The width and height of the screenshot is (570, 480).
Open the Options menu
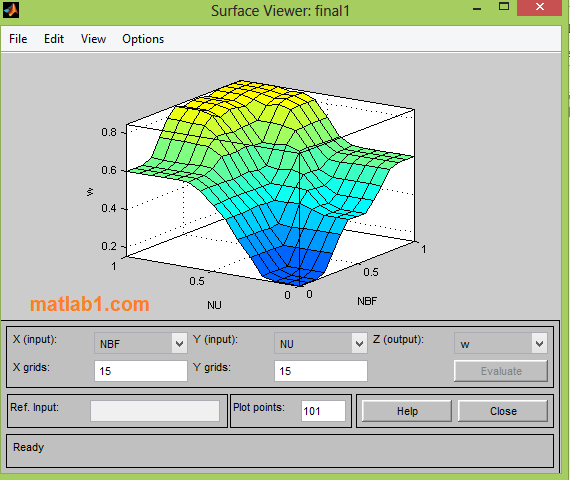tap(143, 39)
